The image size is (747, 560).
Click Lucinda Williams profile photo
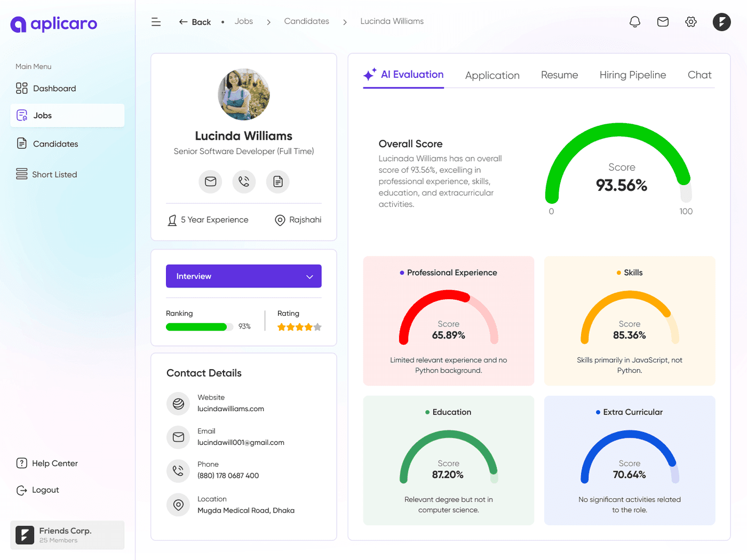point(244,94)
